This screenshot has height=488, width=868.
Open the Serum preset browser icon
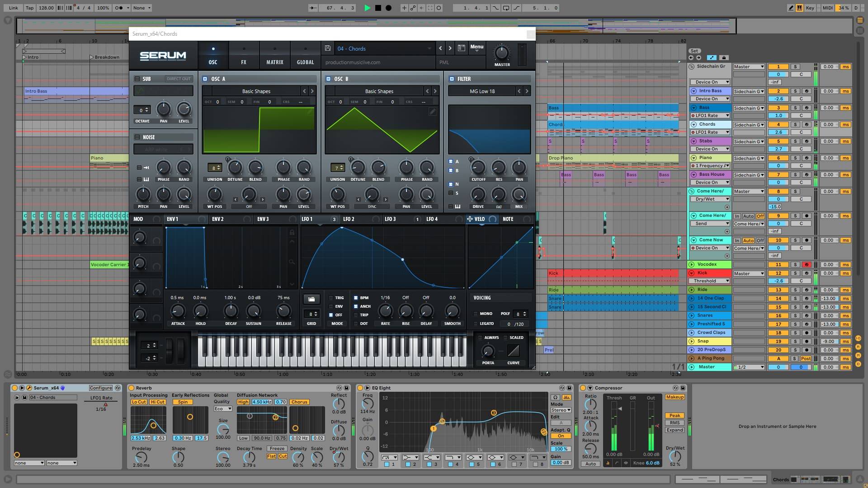click(x=461, y=48)
